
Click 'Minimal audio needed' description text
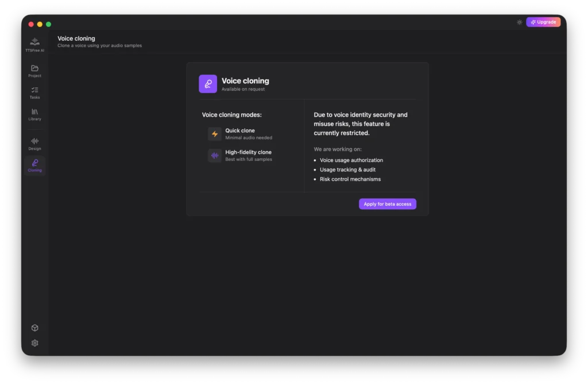[249, 138]
